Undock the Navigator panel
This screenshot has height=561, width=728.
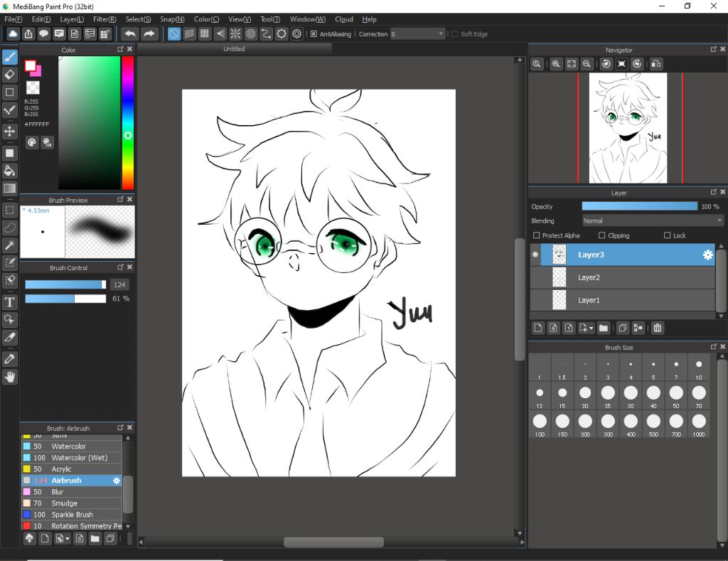pyautogui.click(x=714, y=49)
